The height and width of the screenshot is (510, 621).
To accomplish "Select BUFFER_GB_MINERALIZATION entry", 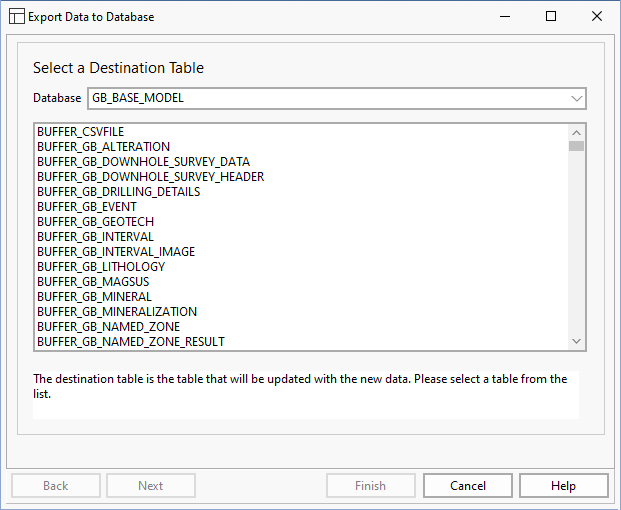I will tap(117, 312).
